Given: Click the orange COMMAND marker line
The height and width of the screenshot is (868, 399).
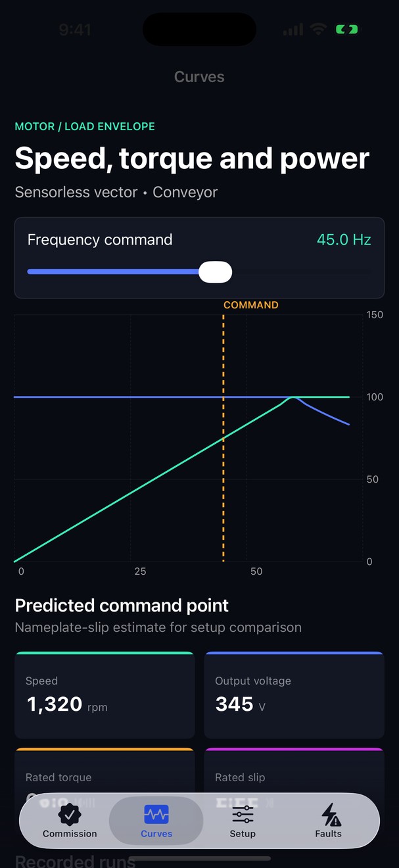Looking at the screenshot, I should click(x=223, y=438).
